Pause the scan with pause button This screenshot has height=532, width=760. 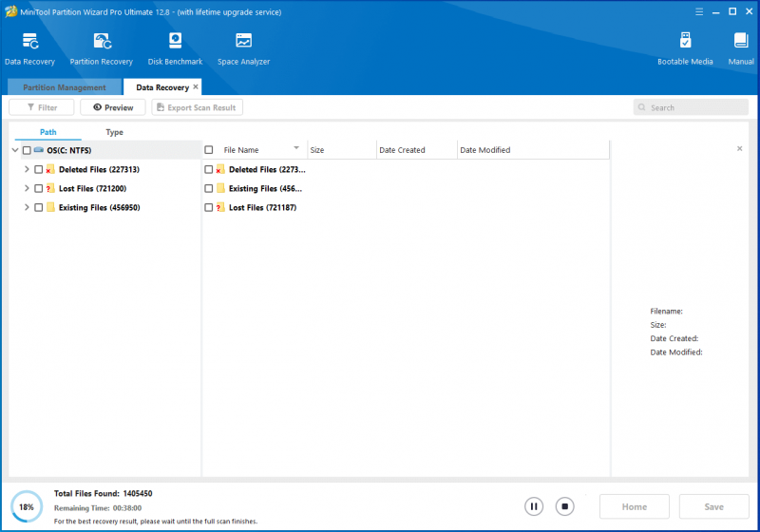534,506
